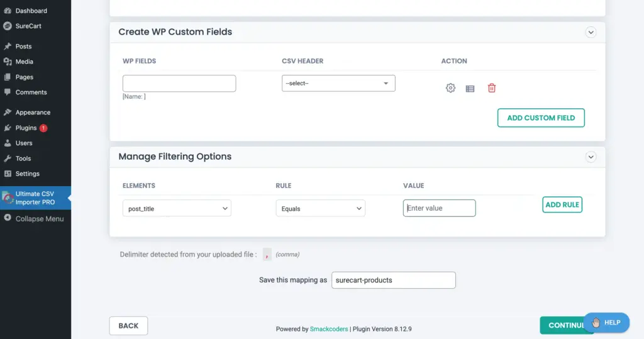This screenshot has height=339, width=644.
Task: Click the Plugin Version 8.12.9 text
Action: (382, 329)
